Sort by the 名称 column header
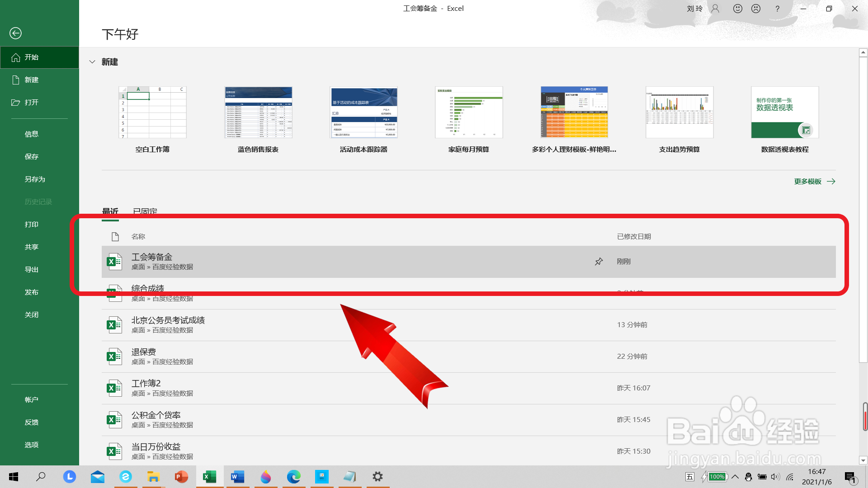868x488 pixels. point(138,237)
